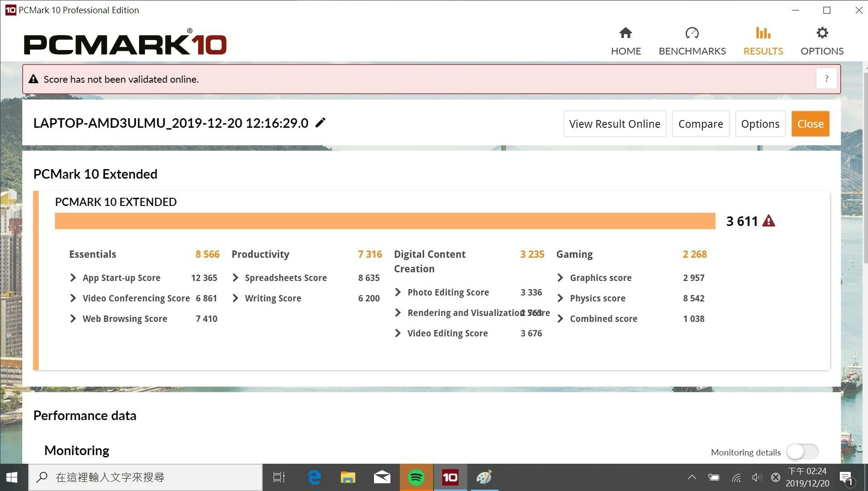
Task: Expand the Graphics score details
Action: 560,278
